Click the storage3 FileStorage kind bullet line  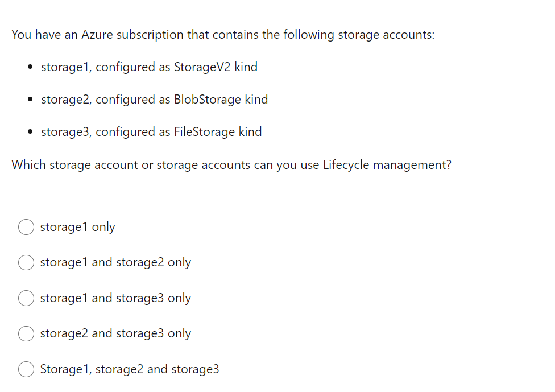[151, 132]
